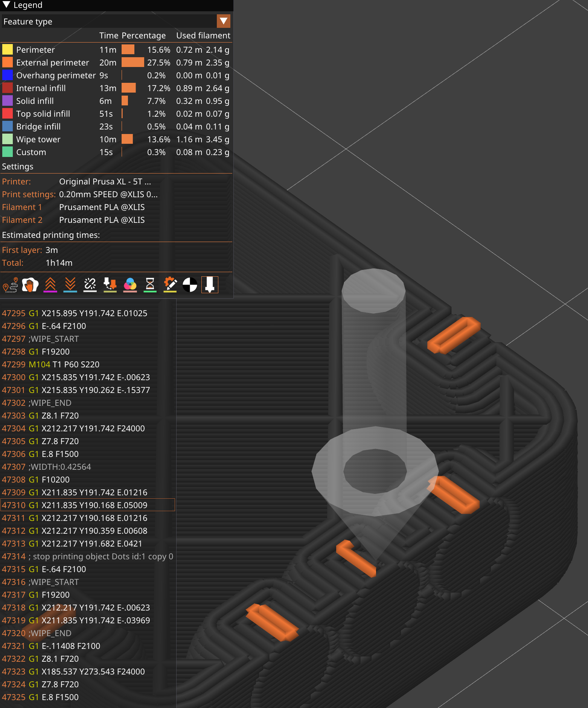The image size is (588, 708).
Task: Click First layer time '3m'
Action: pyautogui.click(x=52, y=250)
